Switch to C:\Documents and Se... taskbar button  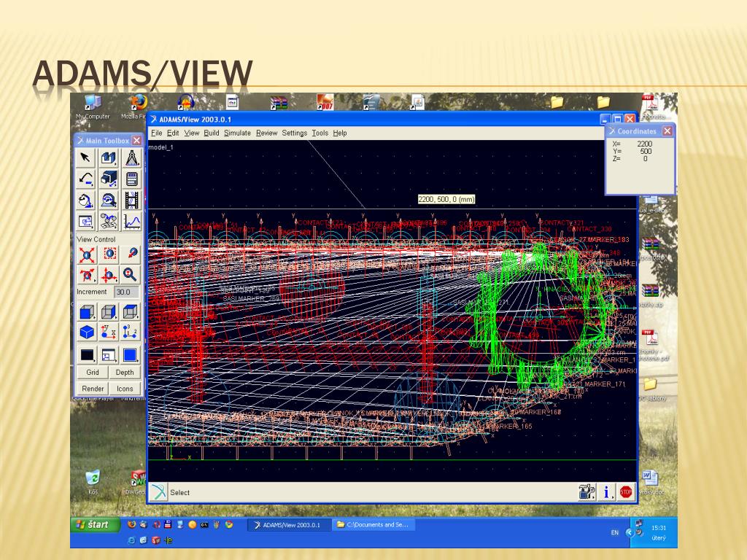coord(373,525)
